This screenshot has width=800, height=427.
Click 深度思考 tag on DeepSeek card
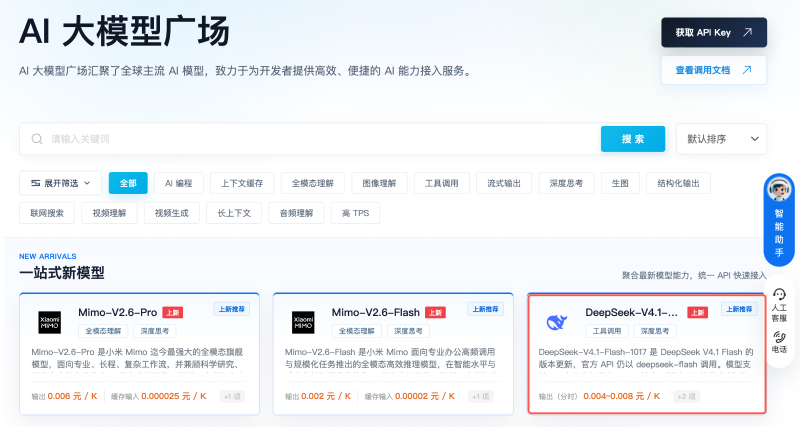[655, 331]
